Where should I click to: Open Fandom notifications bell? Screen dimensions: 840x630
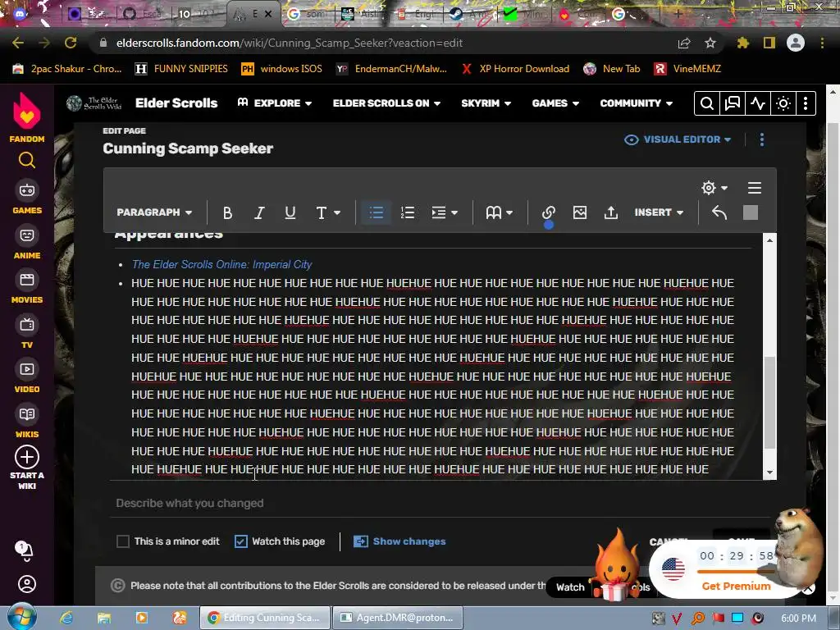pos(25,550)
